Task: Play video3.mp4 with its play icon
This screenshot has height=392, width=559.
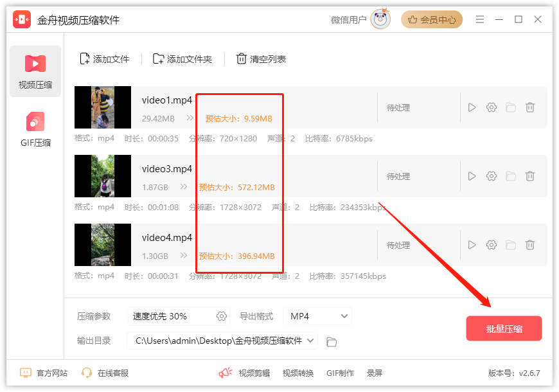Action: click(x=472, y=176)
